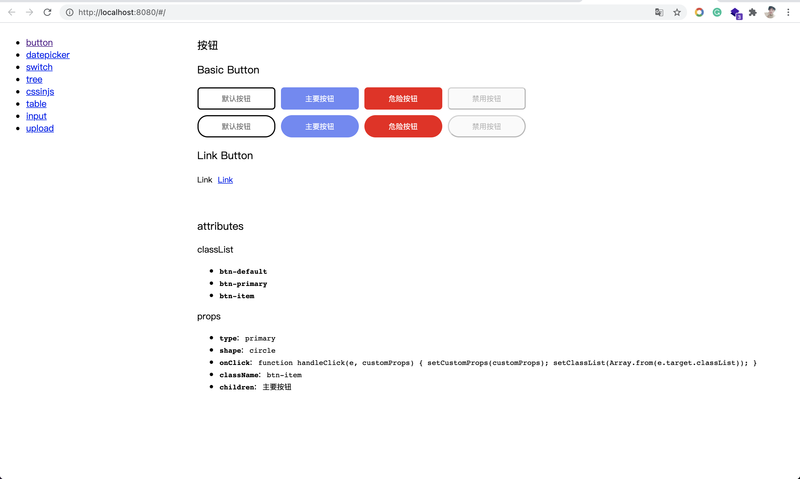Open the tree page link
Image resolution: width=800 pixels, height=479 pixels.
coord(34,80)
